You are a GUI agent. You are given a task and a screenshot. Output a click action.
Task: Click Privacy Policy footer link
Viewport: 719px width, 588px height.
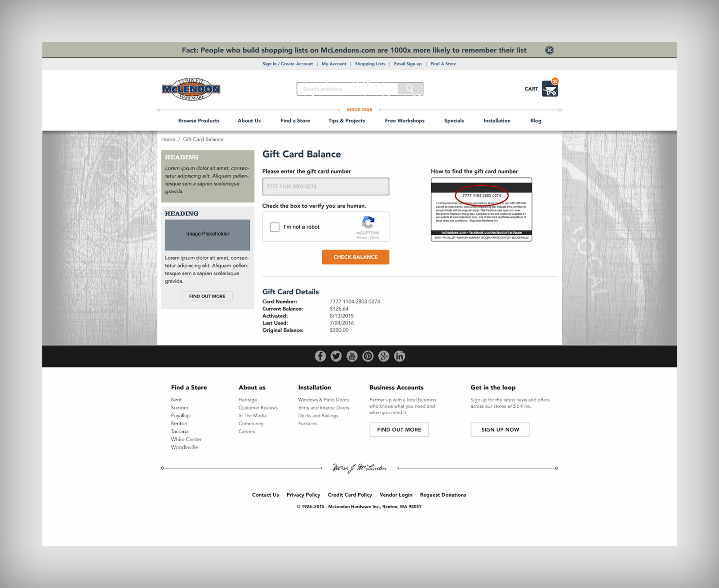coord(303,495)
